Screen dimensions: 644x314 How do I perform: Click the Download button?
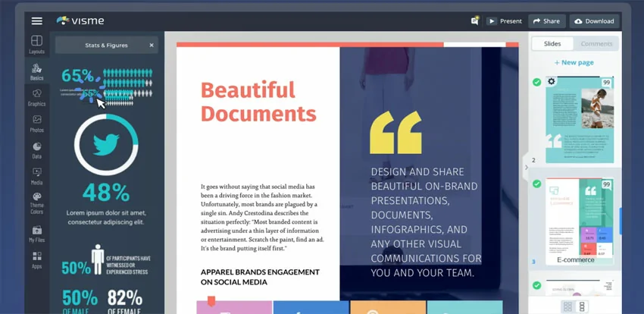(594, 21)
